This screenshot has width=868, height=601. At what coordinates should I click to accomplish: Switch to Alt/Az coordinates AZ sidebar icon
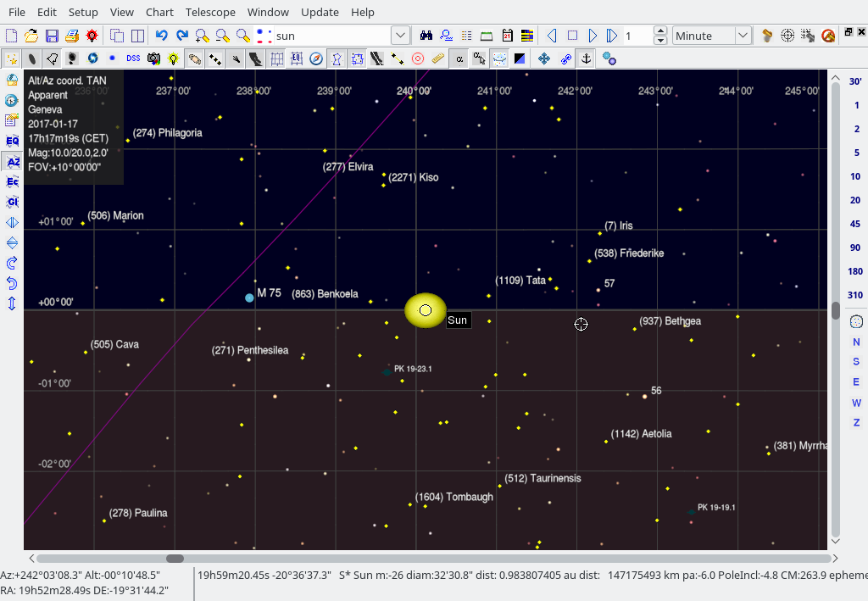coord(12,162)
